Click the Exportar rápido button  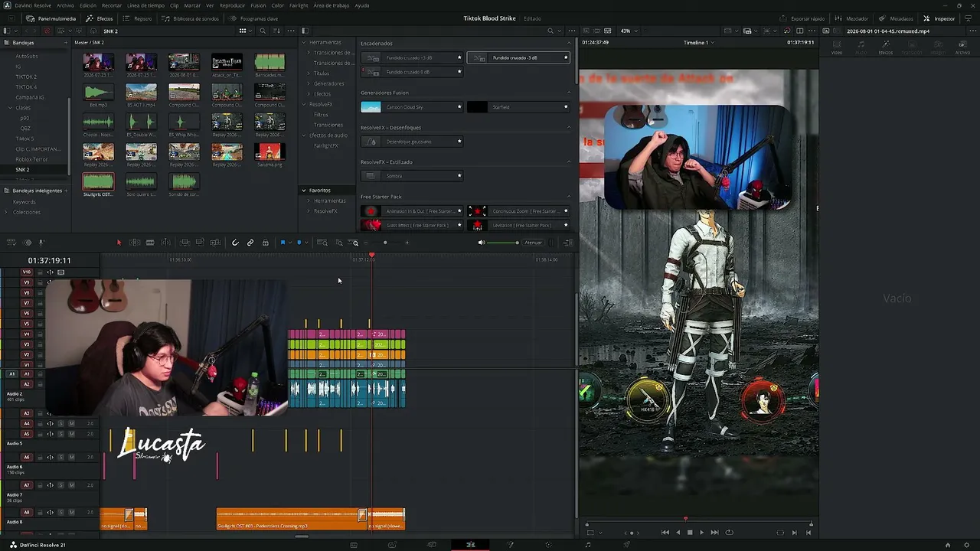coord(802,18)
